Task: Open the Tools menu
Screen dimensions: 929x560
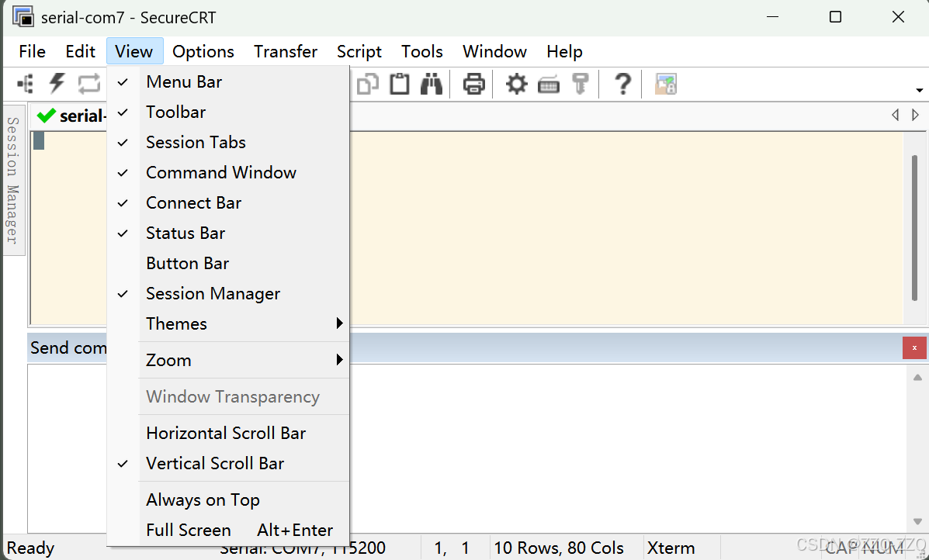Action: tap(422, 51)
